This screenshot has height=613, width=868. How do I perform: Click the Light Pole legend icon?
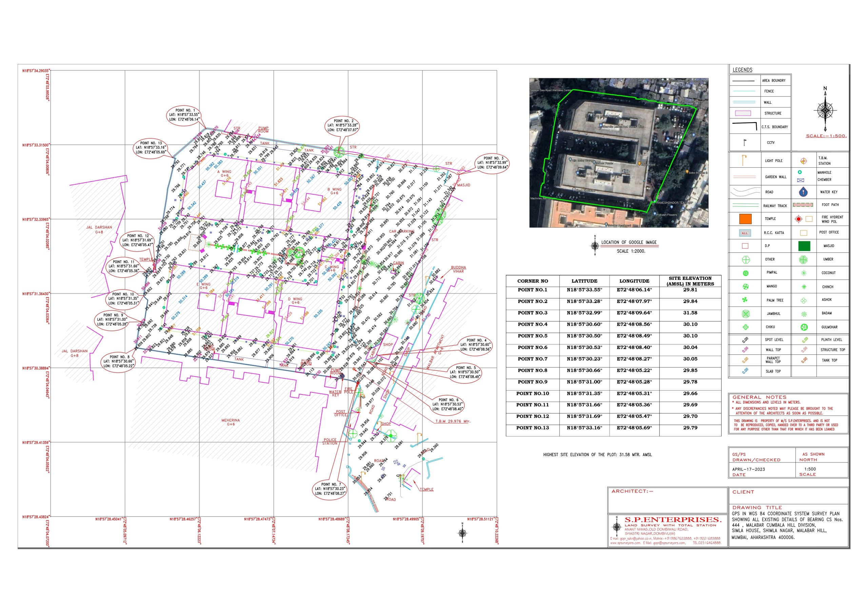point(744,160)
